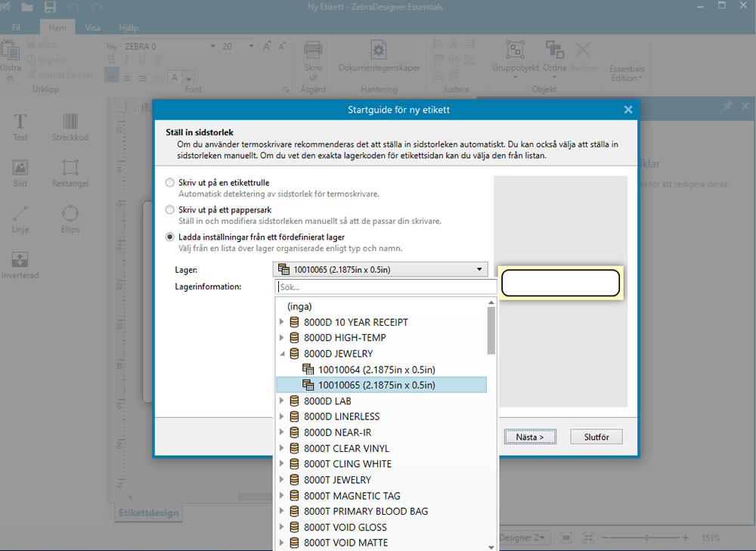Image resolution: width=756 pixels, height=551 pixels.
Task: Choose the (inga) entry in the list
Action: [299, 306]
